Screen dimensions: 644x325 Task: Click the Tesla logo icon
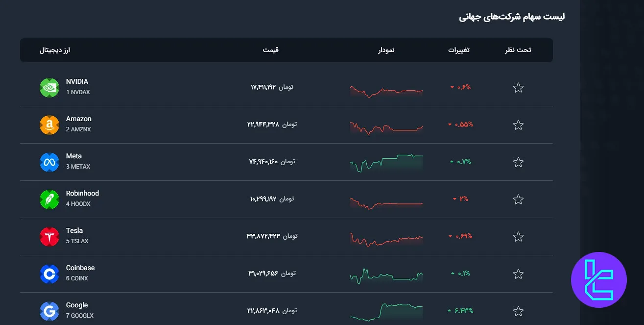tap(49, 236)
